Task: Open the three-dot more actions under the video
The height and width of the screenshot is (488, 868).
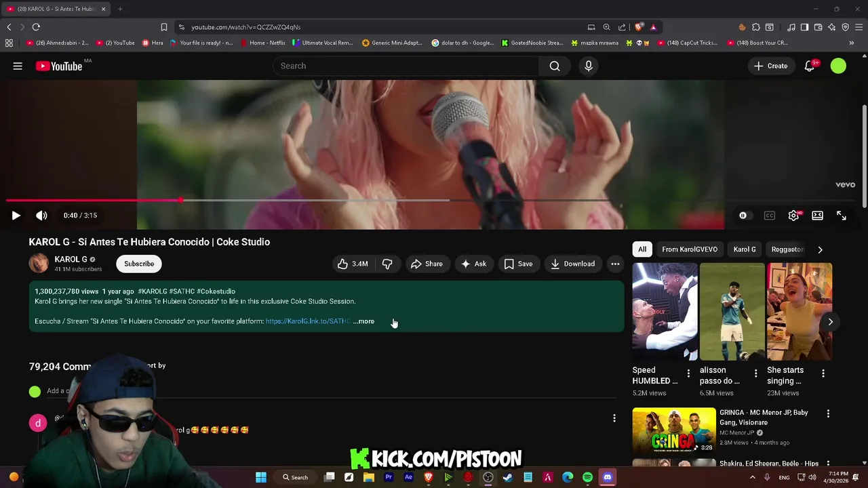Action: (615, 264)
